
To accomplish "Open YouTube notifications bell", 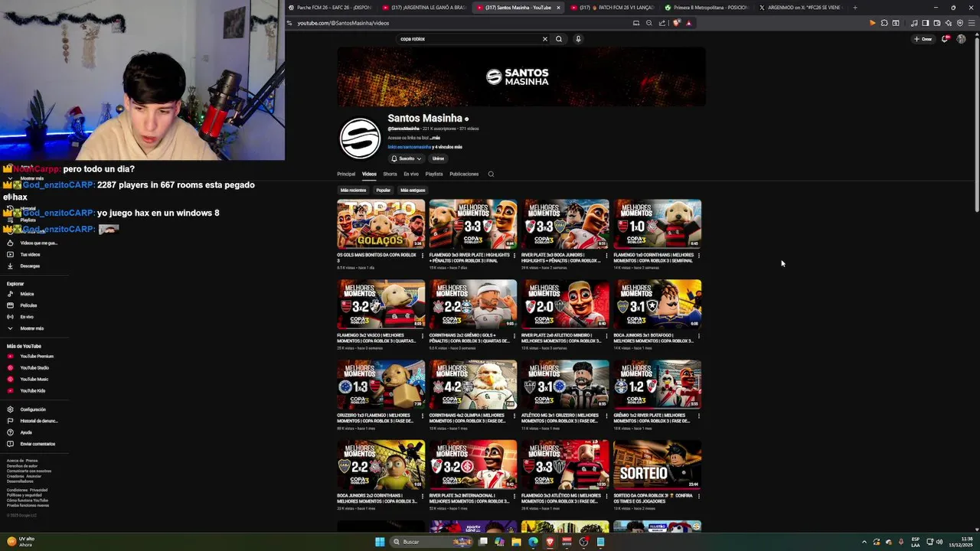I will click(x=945, y=39).
